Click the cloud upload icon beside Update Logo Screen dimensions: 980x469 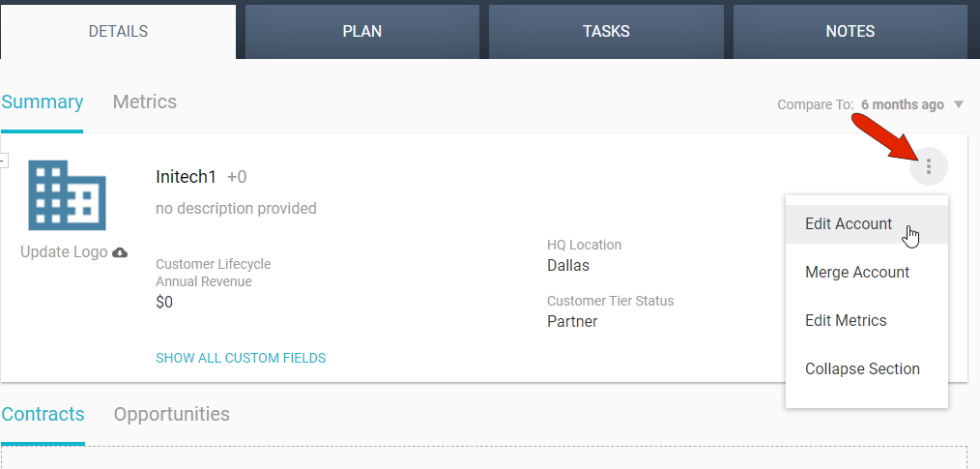tap(120, 252)
